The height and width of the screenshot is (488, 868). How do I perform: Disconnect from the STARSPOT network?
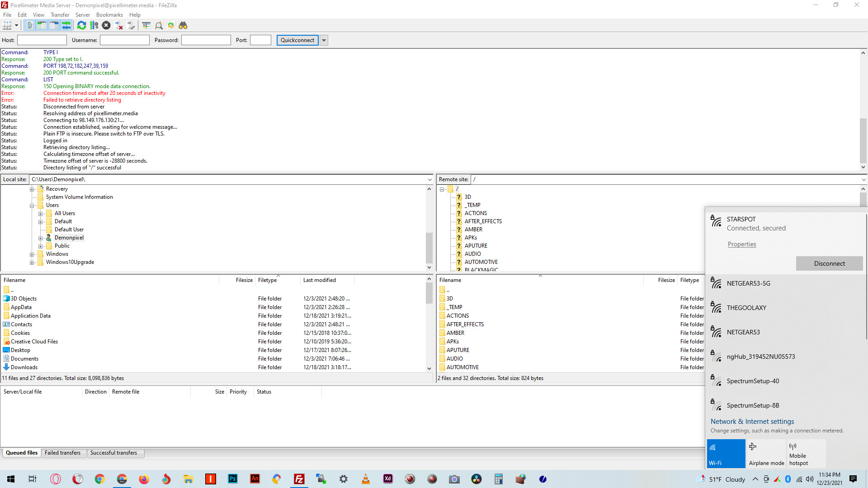[829, 263]
